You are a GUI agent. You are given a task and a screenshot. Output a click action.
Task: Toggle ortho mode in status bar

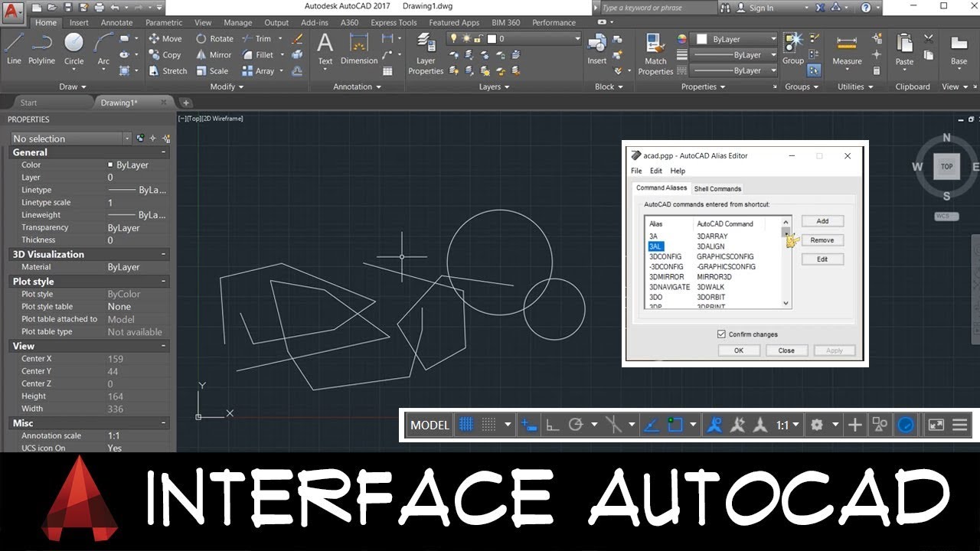click(x=552, y=425)
